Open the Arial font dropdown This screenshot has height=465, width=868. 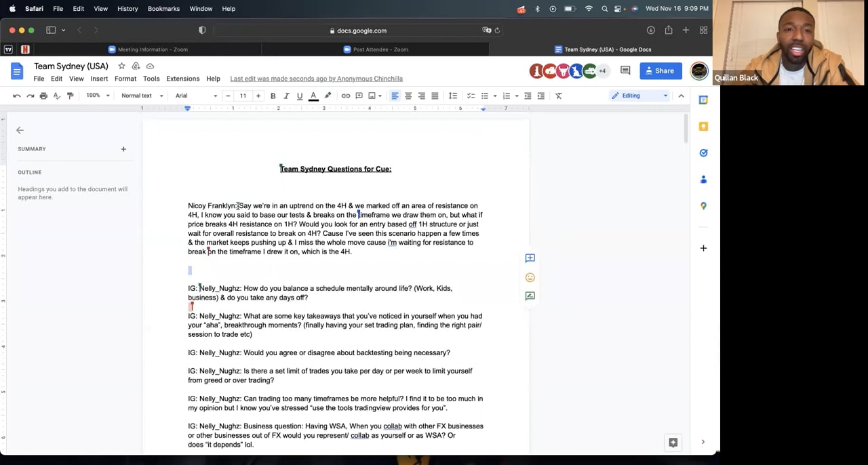click(x=197, y=96)
